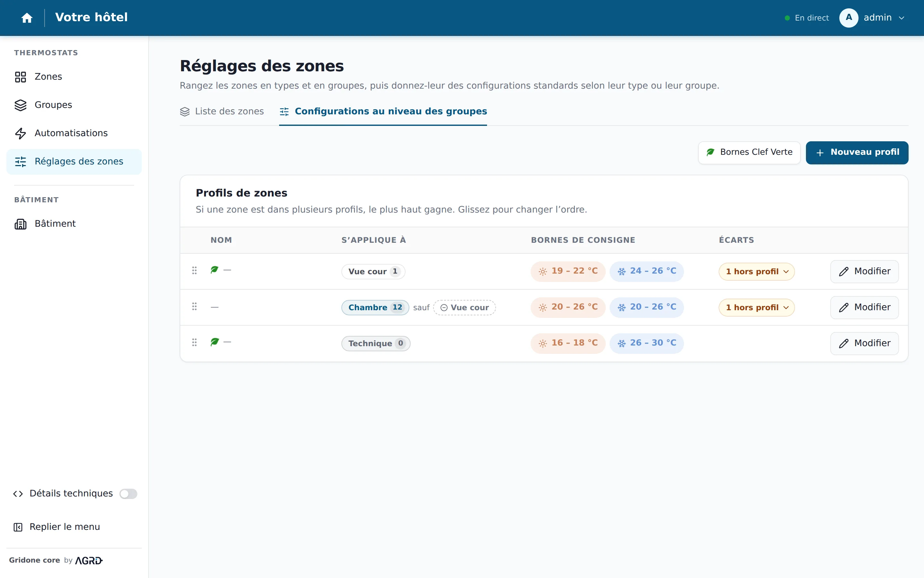
Task: Expand 1 hors profil in Vue cour row
Action: pos(757,271)
